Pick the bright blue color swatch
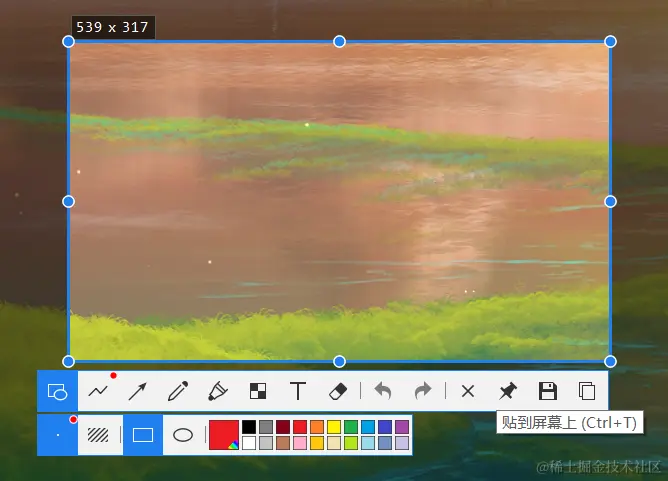668x481 pixels. tap(368, 427)
